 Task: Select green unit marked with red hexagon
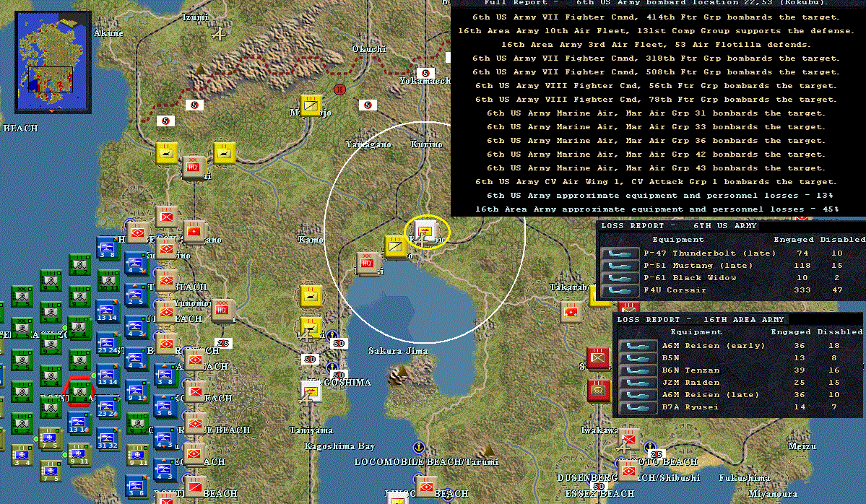(79, 391)
